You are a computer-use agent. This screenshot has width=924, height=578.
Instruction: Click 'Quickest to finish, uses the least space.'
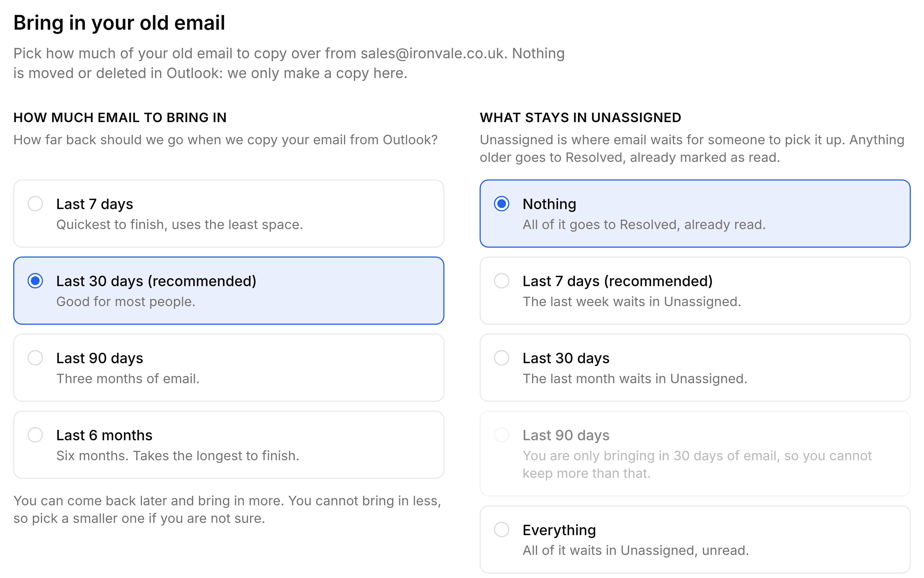[180, 225]
